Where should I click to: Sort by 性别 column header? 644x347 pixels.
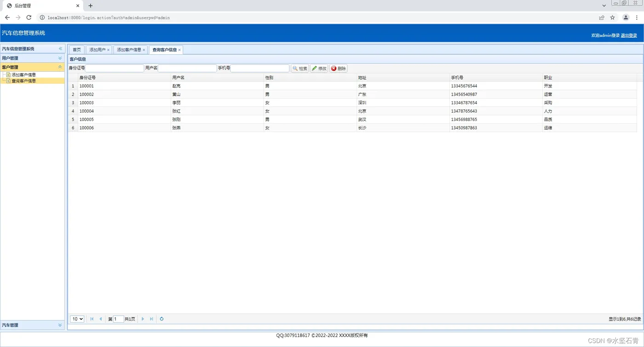pos(310,78)
